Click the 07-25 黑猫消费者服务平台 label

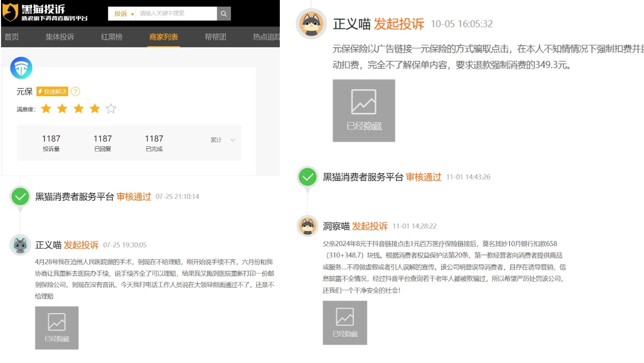pos(75,197)
